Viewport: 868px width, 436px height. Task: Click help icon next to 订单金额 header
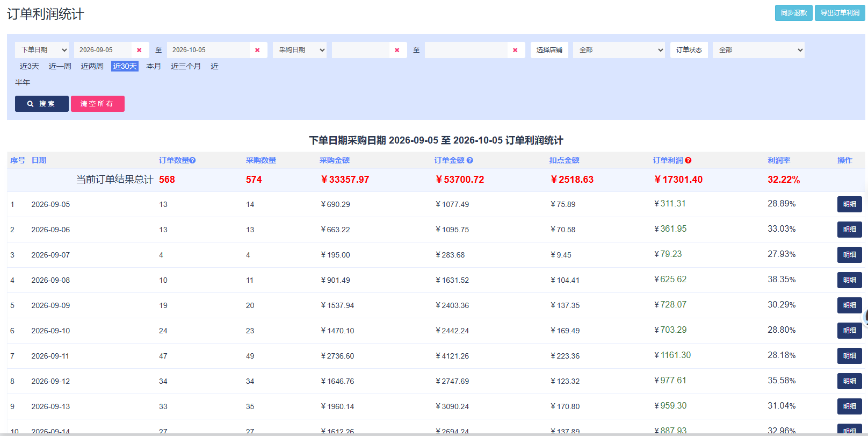tap(470, 160)
